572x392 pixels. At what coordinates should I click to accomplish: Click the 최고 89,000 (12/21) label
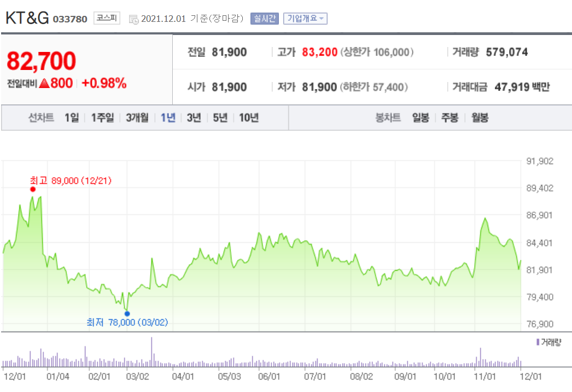pyautogui.click(x=71, y=180)
